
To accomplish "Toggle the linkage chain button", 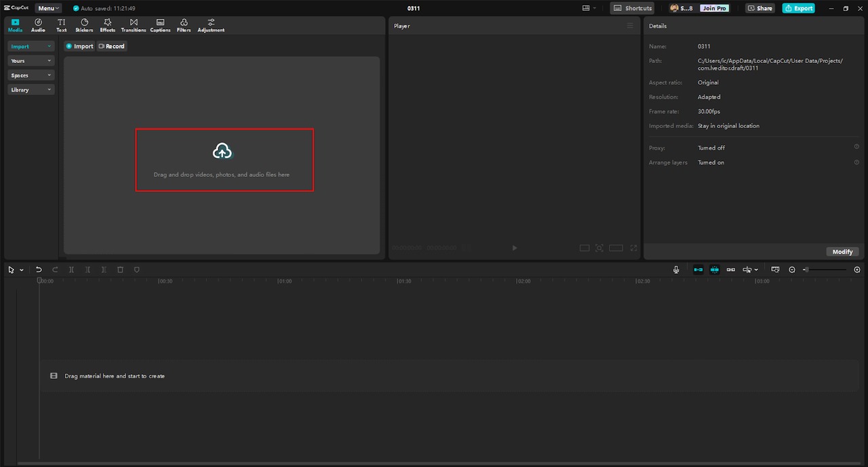I will 731,270.
